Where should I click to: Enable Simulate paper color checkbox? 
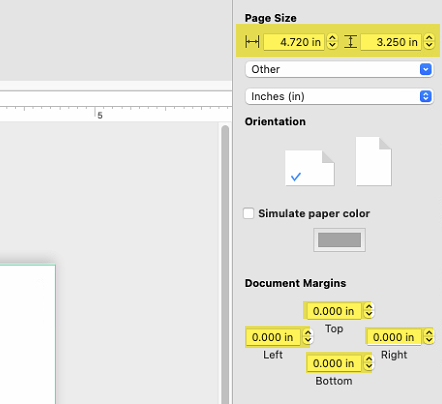(x=248, y=213)
